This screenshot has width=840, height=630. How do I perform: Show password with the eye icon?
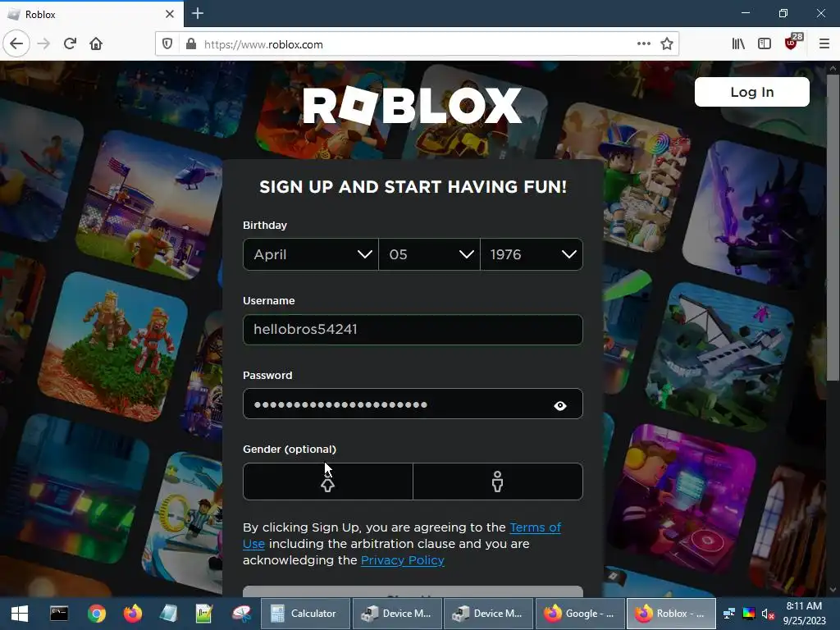[x=559, y=406]
